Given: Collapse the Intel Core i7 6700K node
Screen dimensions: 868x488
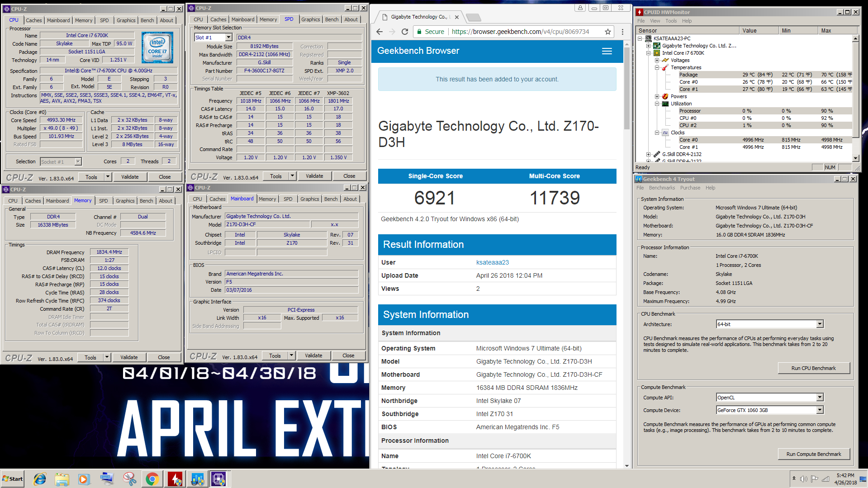Looking at the screenshot, I should (648, 53).
